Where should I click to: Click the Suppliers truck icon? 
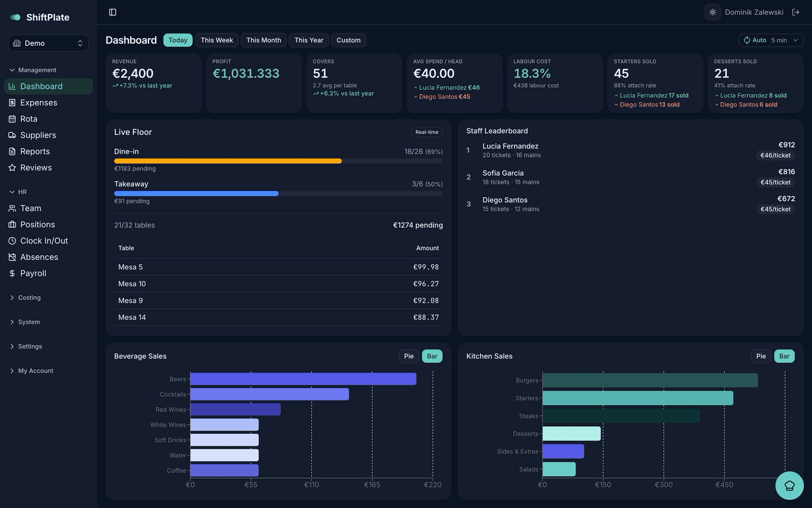click(x=12, y=135)
